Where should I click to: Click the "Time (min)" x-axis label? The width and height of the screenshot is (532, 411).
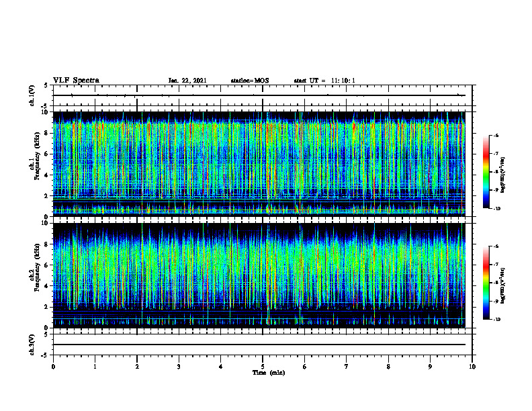point(269,373)
